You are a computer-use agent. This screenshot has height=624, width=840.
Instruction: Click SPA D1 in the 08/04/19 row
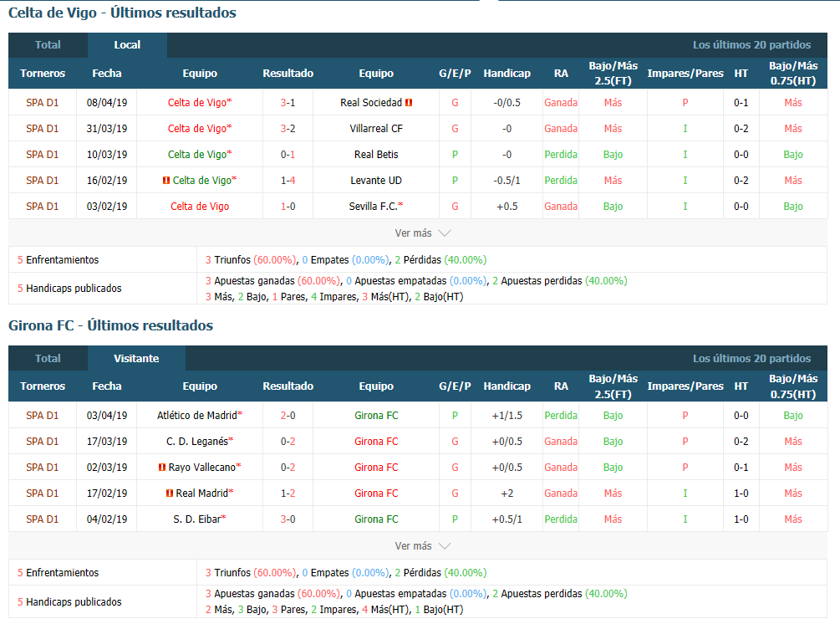click(x=43, y=102)
